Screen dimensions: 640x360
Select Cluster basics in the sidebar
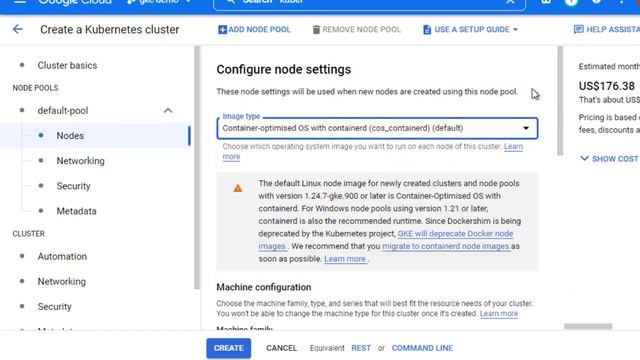(67, 65)
